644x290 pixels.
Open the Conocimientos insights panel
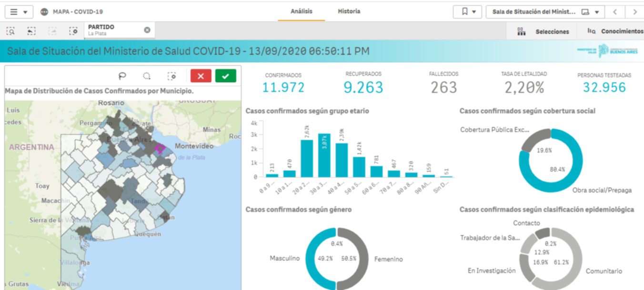point(615,31)
